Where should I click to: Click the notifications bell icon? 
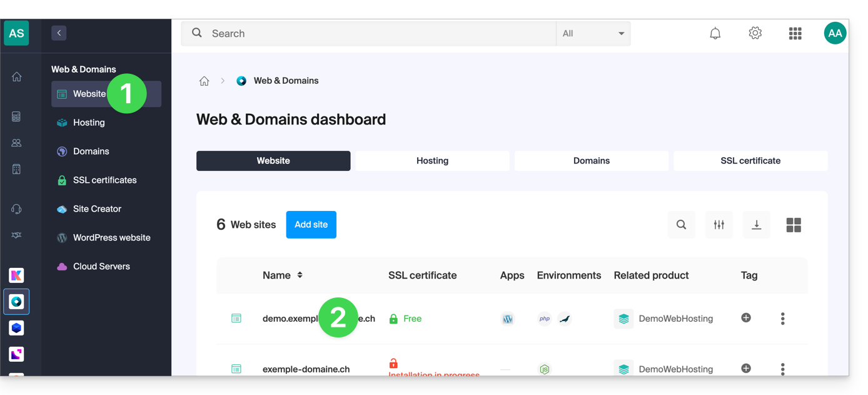tap(715, 34)
